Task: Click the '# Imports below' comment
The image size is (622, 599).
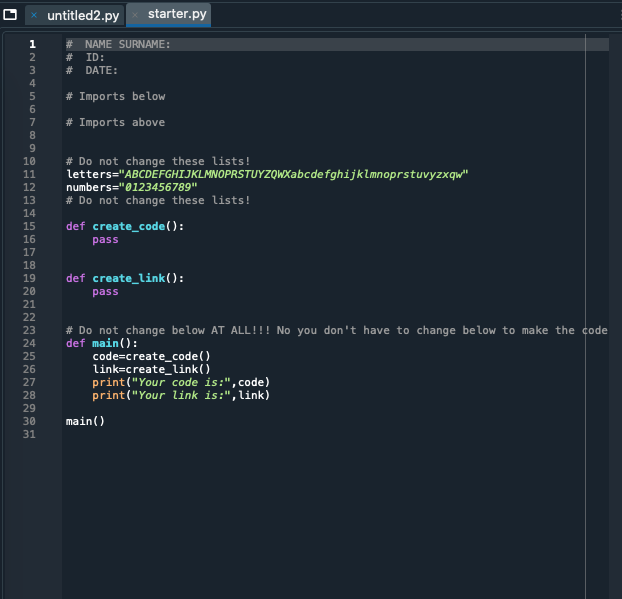Action: [115, 96]
